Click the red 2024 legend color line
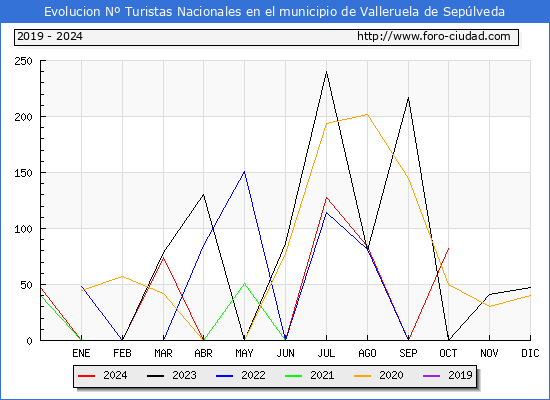 (x=86, y=376)
